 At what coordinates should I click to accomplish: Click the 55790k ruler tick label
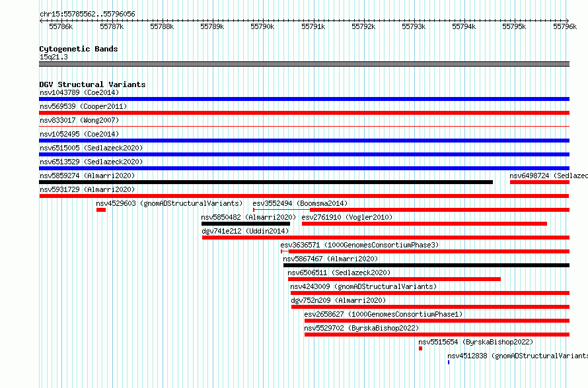pyautogui.click(x=262, y=26)
